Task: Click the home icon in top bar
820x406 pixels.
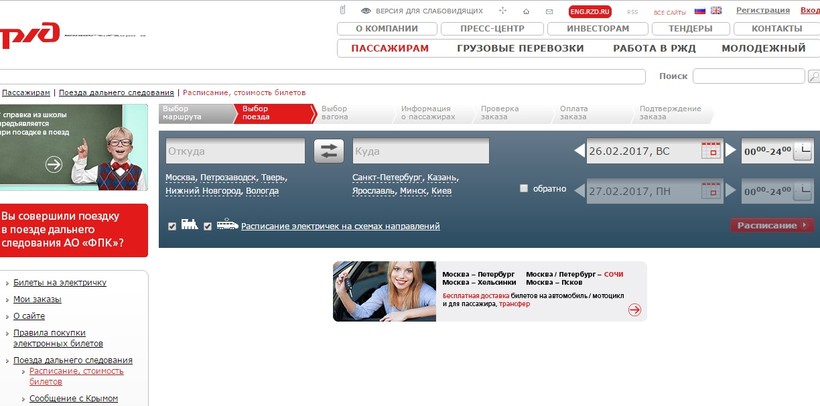Action: [x=527, y=11]
